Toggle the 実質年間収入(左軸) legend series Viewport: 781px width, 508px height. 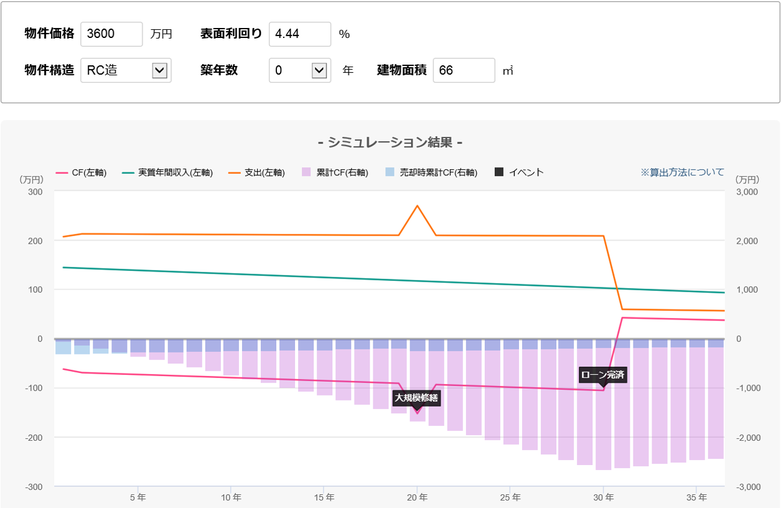[x=167, y=173]
